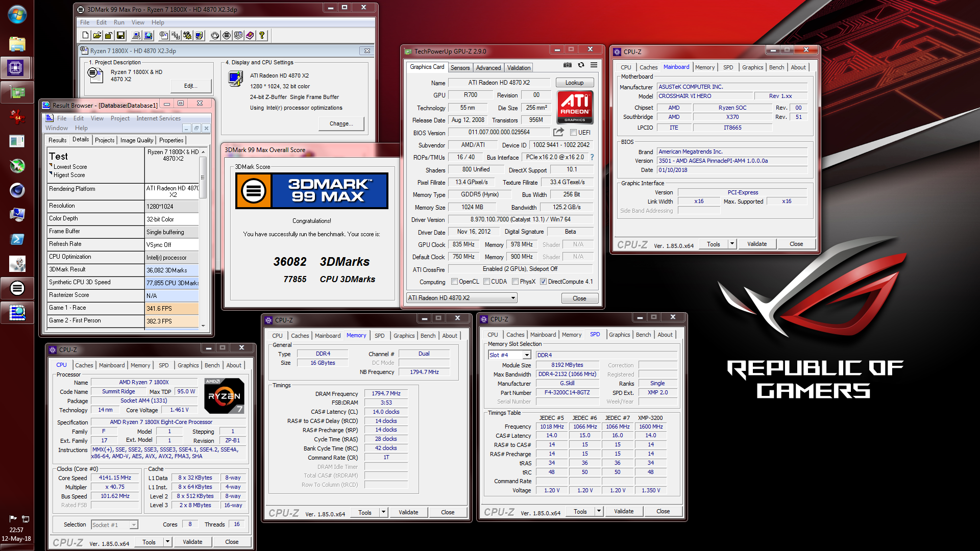Take GPU-Z screenshot with the camera icon
980x551 pixels.
click(x=568, y=65)
